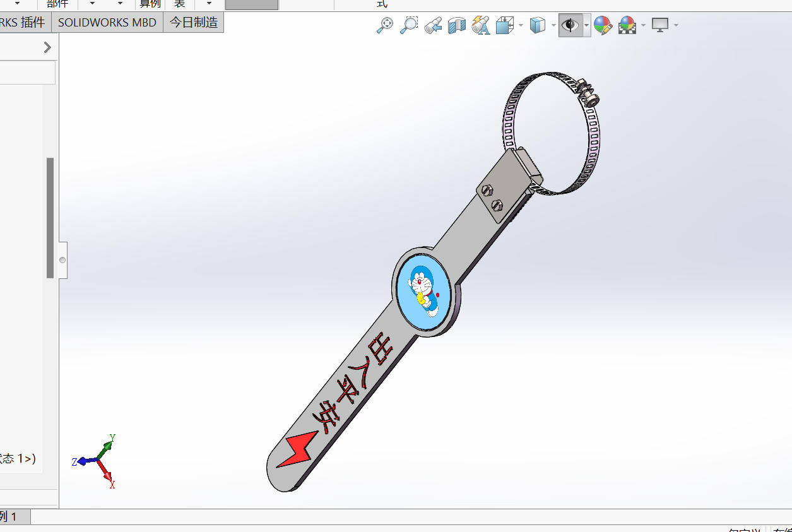Open the bottom tab ending in 例 1
This screenshot has height=532, width=792.
(15, 517)
